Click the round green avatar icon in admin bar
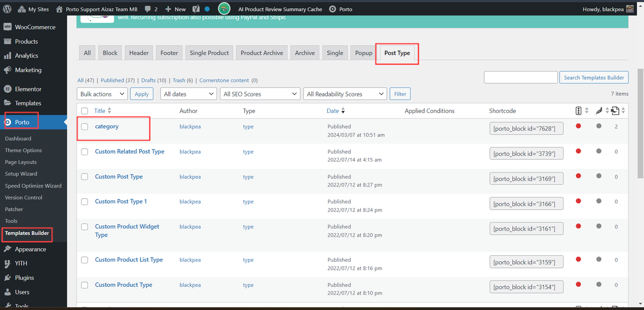This screenshot has height=310, width=644. tap(224, 9)
